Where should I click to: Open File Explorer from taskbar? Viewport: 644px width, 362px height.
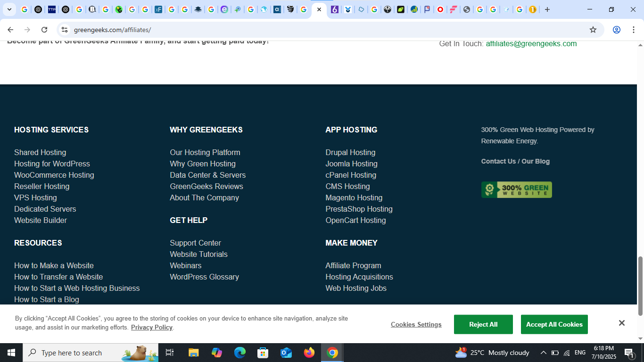point(194,353)
